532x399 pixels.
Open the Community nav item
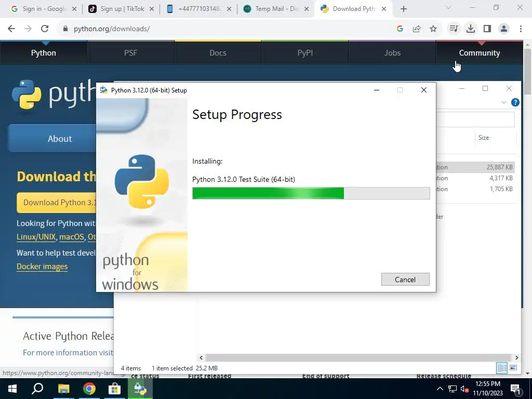(480, 53)
